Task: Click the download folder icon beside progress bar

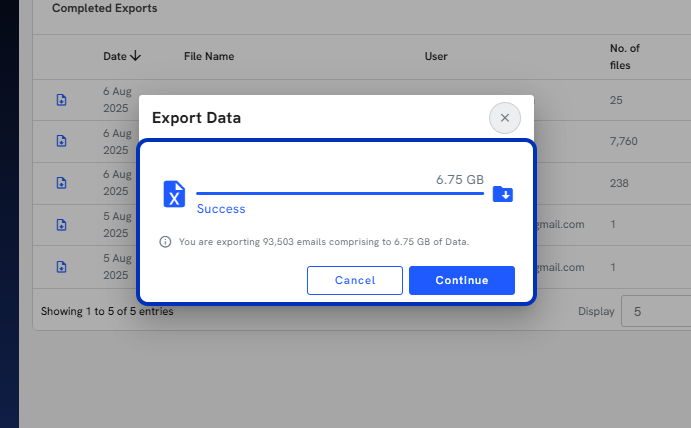Action: [503, 194]
